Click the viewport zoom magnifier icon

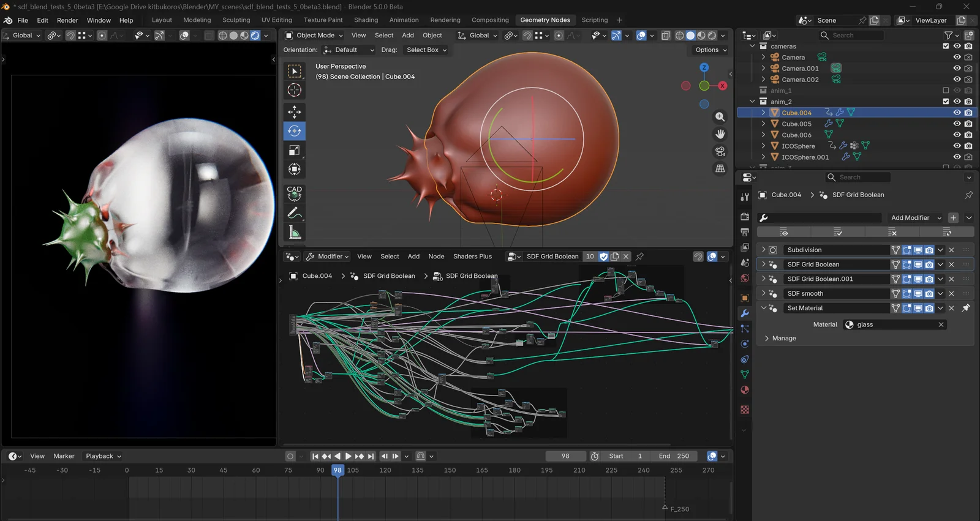[x=720, y=117]
